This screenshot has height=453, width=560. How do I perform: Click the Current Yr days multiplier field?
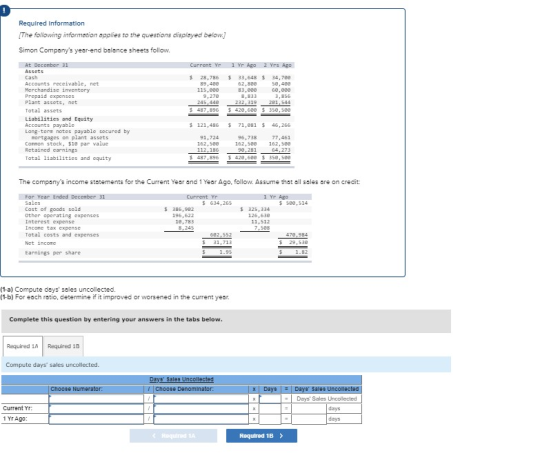270,409
